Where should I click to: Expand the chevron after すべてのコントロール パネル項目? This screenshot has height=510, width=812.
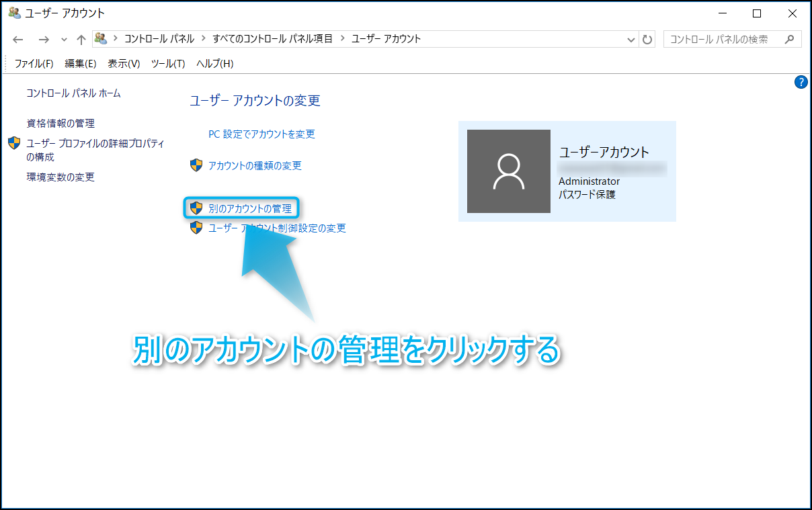click(x=342, y=38)
